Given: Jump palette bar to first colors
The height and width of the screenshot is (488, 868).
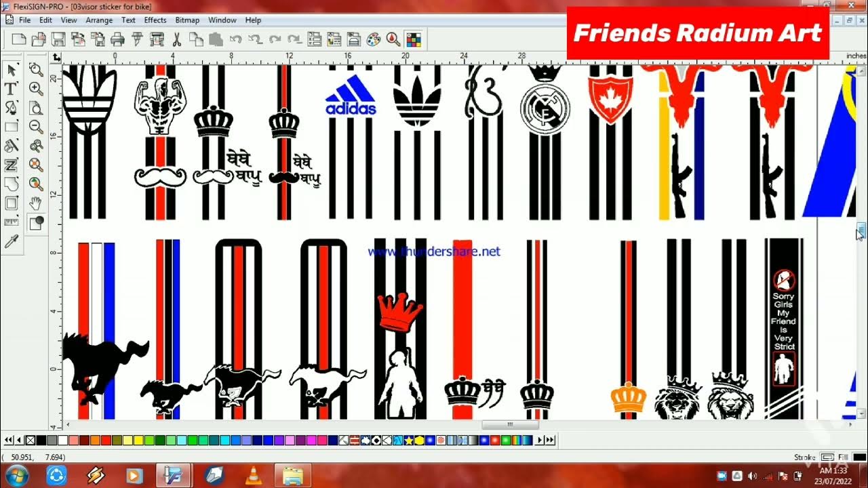Looking at the screenshot, I should tap(9, 441).
